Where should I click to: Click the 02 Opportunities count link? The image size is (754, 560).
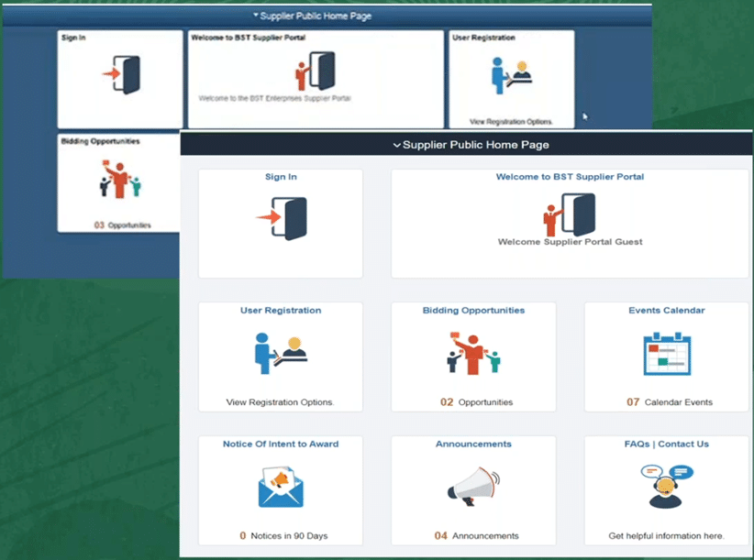(472, 401)
